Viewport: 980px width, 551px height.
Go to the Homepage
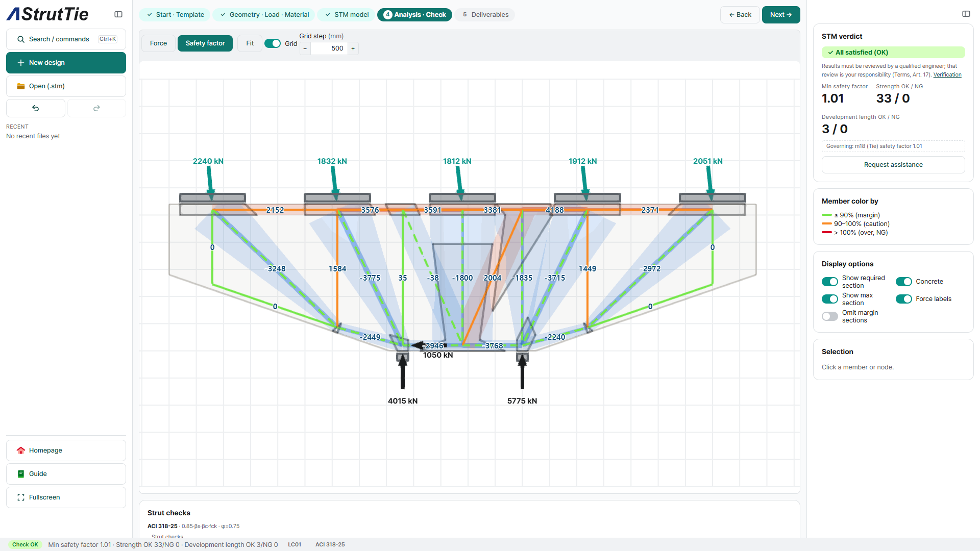66,450
